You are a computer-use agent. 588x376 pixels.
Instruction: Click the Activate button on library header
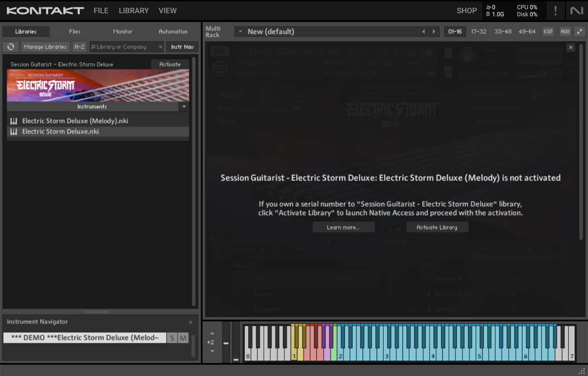pyautogui.click(x=170, y=64)
